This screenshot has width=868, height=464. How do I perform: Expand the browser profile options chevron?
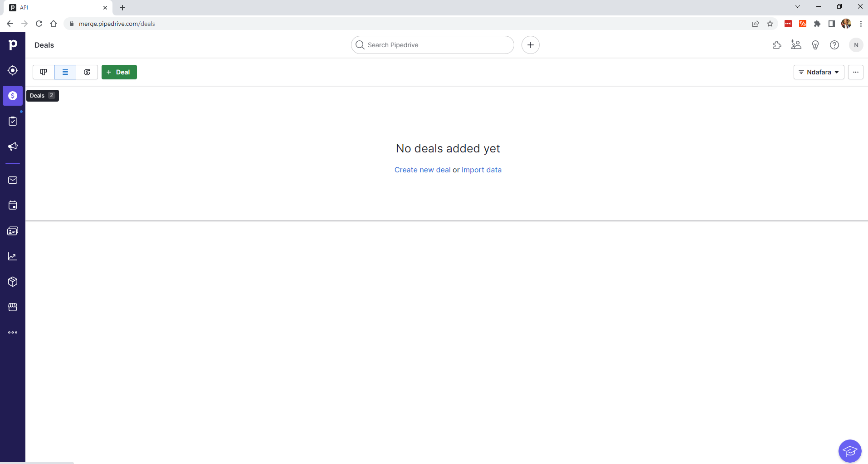pyautogui.click(x=797, y=6)
